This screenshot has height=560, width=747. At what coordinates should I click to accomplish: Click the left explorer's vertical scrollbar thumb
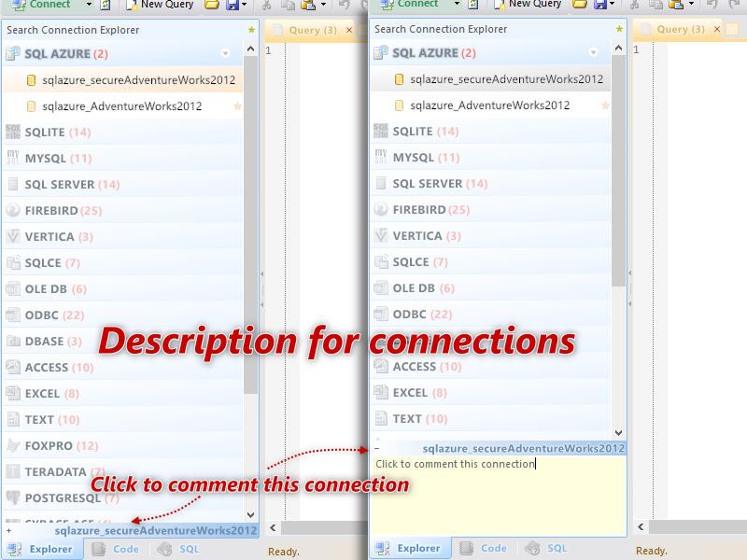[250, 225]
